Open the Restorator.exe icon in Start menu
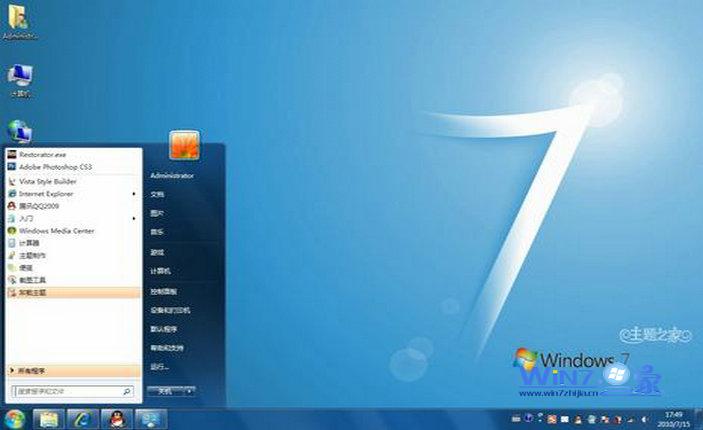The height and width of the screenshot is (430, 703). pyautogui.click(x=12, y=154)
